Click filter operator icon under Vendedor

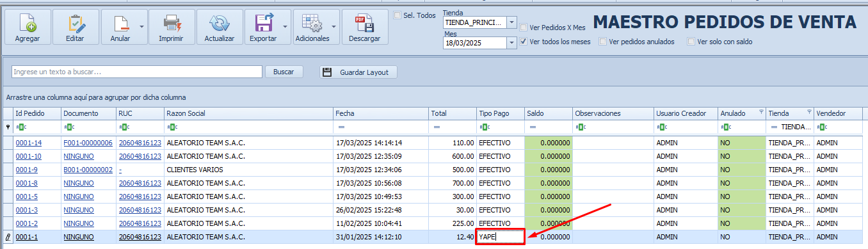821,127
